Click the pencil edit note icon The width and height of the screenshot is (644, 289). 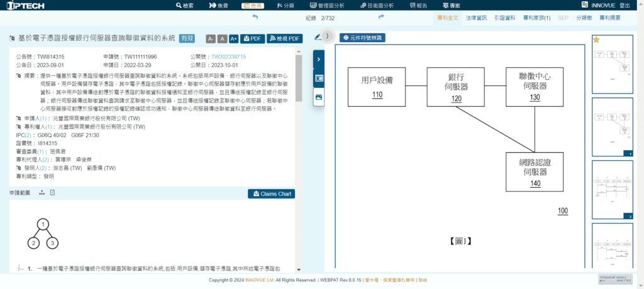coord(317,37)
